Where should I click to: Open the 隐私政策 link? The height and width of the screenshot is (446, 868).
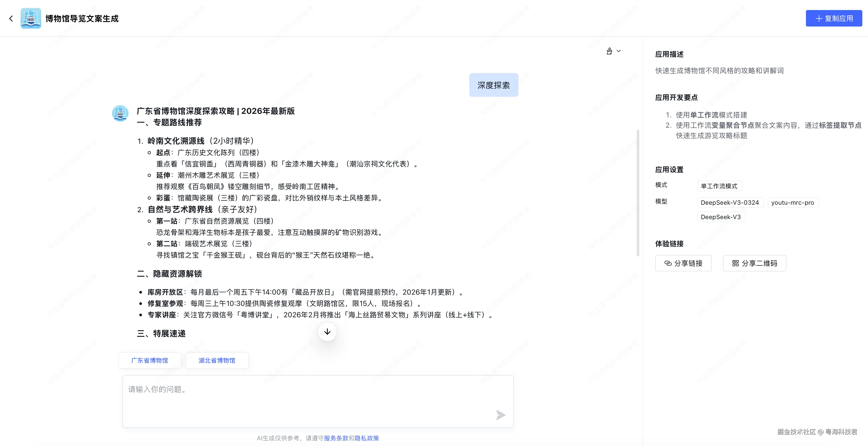click(x=367, y=438)
